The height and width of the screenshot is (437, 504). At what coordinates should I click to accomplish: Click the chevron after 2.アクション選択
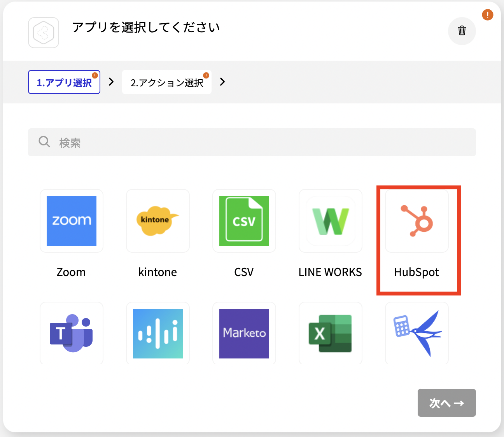point(222,82)
